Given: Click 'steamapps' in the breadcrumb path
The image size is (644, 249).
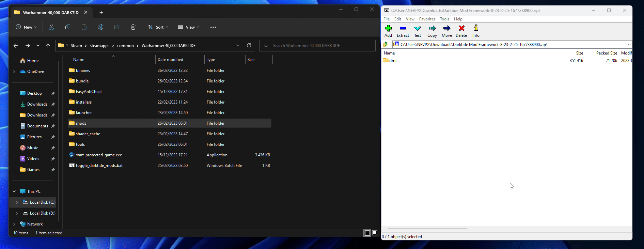Looking at the screenshot, I should (x=99, y=46).
